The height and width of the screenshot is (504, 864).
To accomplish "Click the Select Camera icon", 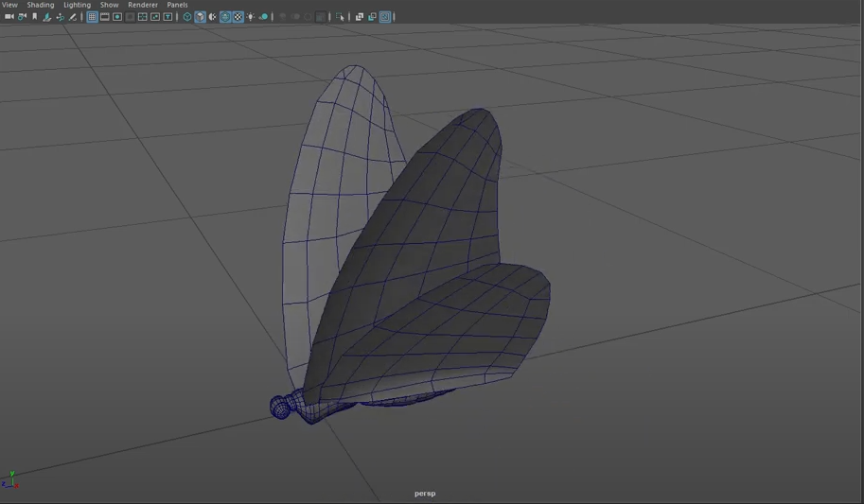I will coord(9,17).
